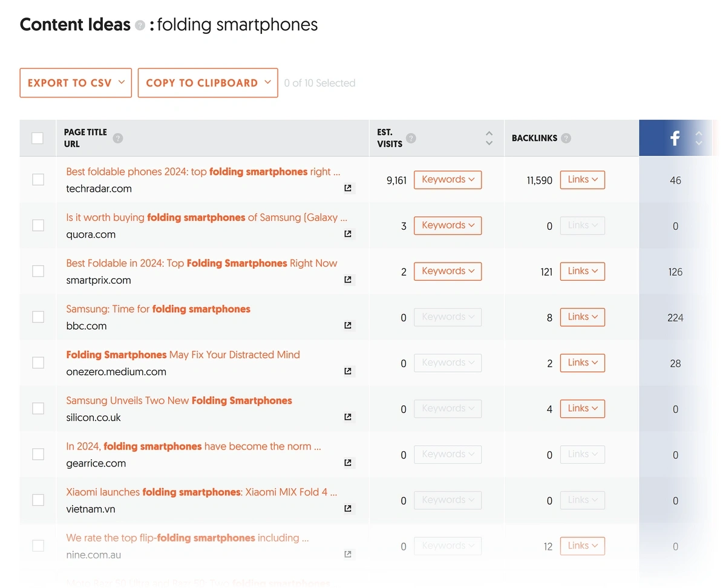Select all rows using the header checkbox

(x=38, y=138)
